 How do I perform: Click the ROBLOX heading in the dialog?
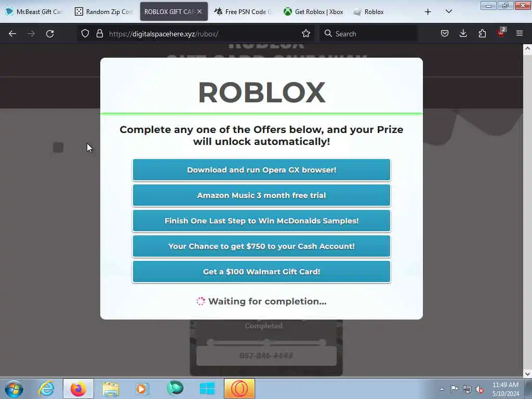click(x=262, y=92)
